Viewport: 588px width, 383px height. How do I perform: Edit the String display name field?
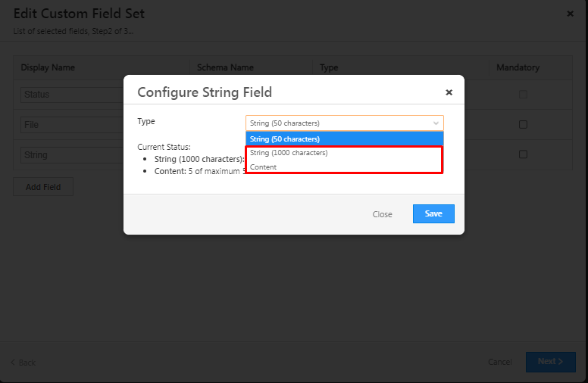coord(72,154)
